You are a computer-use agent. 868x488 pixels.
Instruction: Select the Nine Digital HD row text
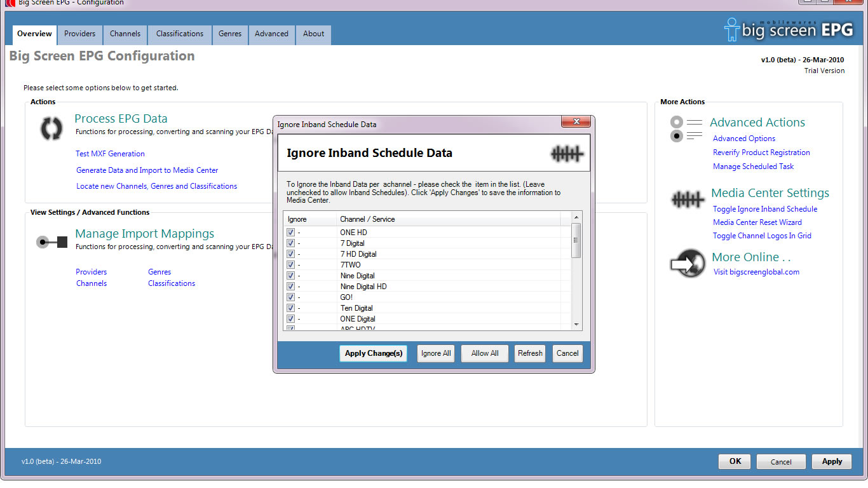click(x=363, y=287)
